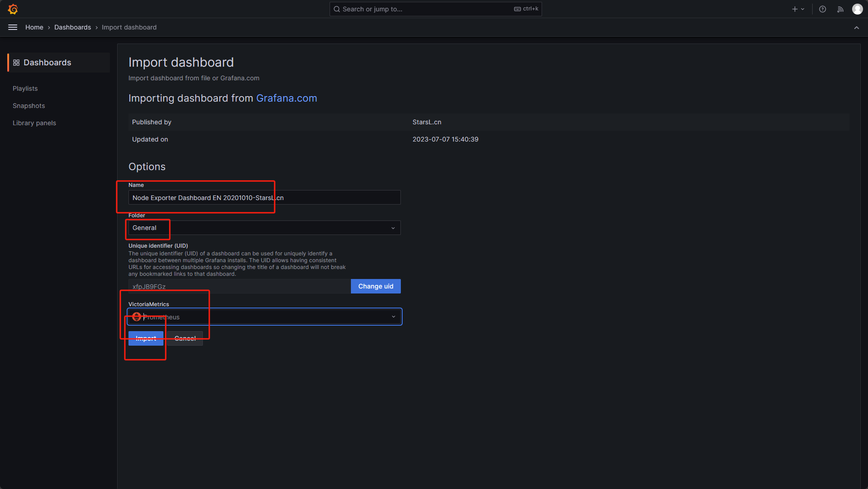Click the Cancel button

pyautogui.click(x=185, y=338)
